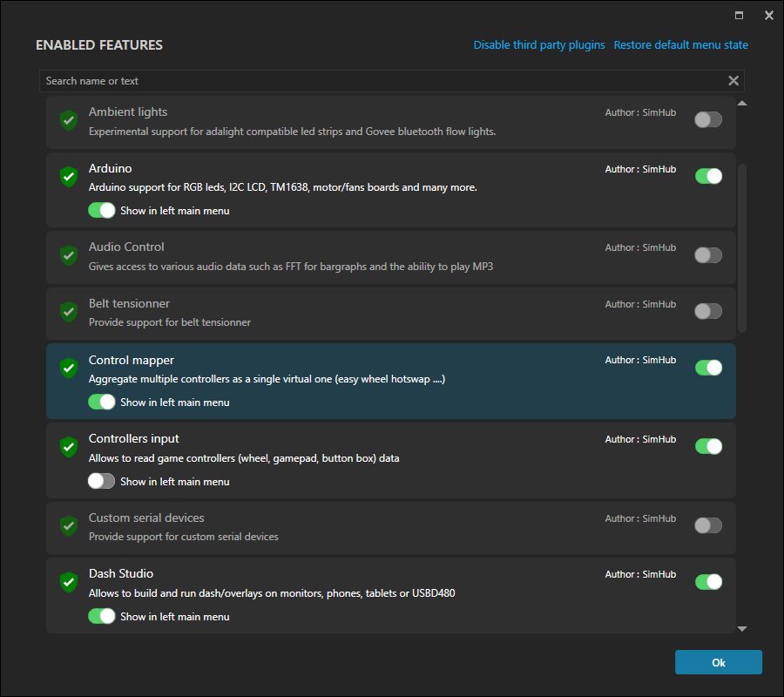Click the description mentioning FFT for bargraphs
Screen dimensions: 784x697
click(x=290, y=267)
